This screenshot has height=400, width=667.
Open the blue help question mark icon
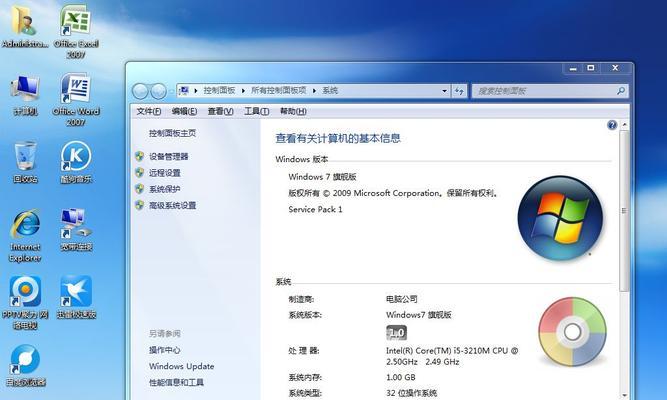tap(612, 125)
